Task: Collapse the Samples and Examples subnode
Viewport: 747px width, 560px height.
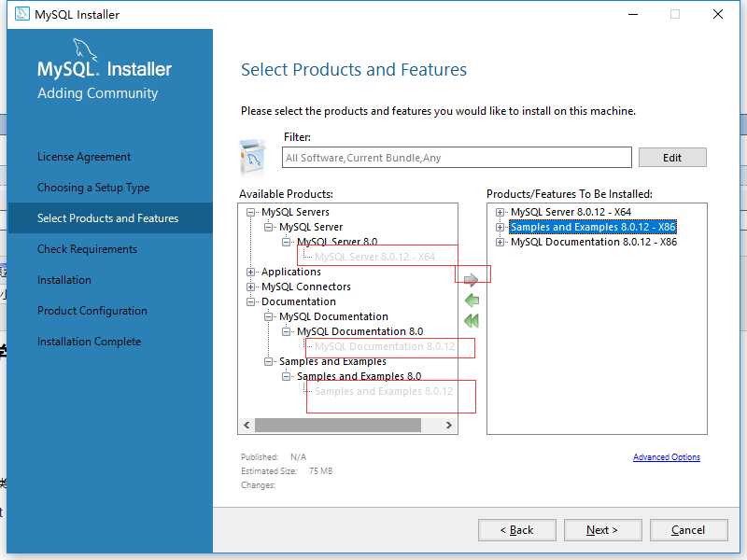Action: [x=268, y=361]
